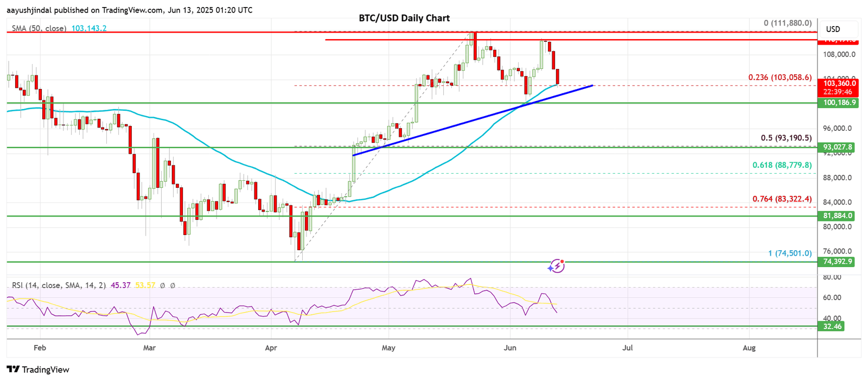
Task: Select the SMA (50, close) indicator legend
Action: (x=39, y=28)
